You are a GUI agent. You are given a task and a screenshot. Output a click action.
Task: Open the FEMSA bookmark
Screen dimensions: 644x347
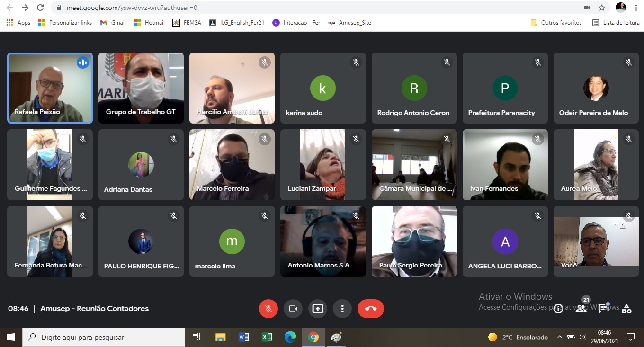click(187, 23)
